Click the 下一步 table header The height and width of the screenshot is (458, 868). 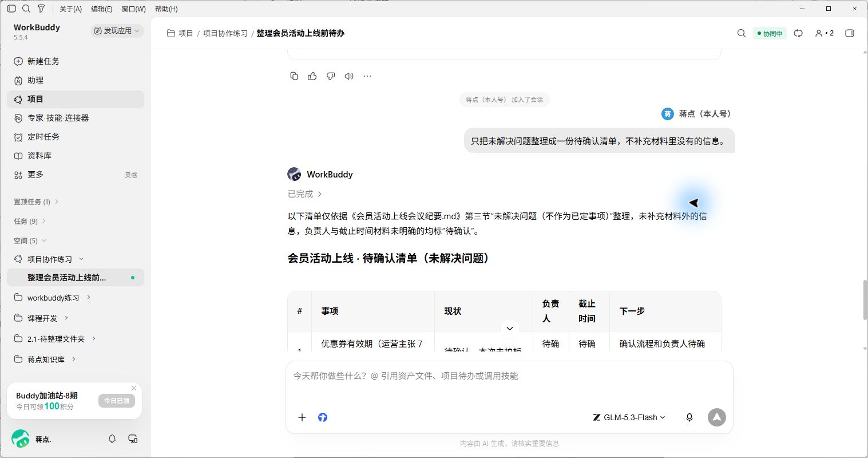(x=632, y=311)
